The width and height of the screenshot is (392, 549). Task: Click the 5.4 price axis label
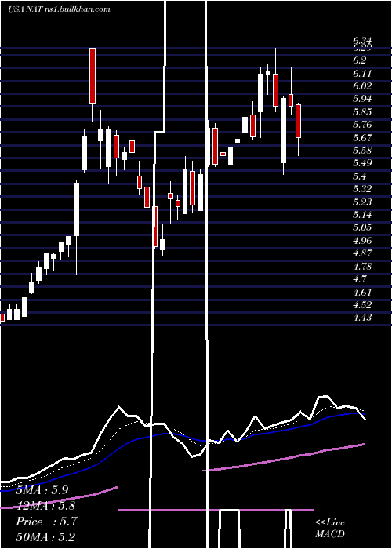pos(359,176)
